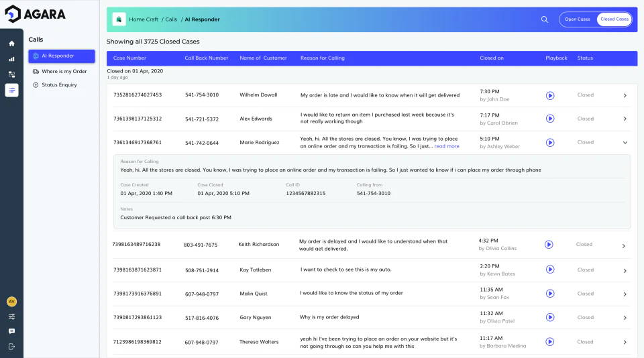
Task: Expand Kay Totleben case row chevron
Action: click(625, 271)
